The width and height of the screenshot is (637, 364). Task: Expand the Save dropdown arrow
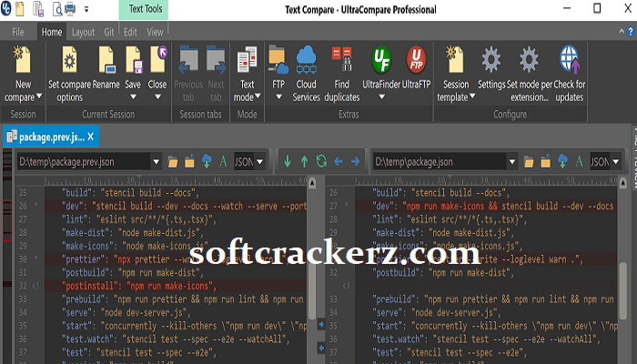133,96
